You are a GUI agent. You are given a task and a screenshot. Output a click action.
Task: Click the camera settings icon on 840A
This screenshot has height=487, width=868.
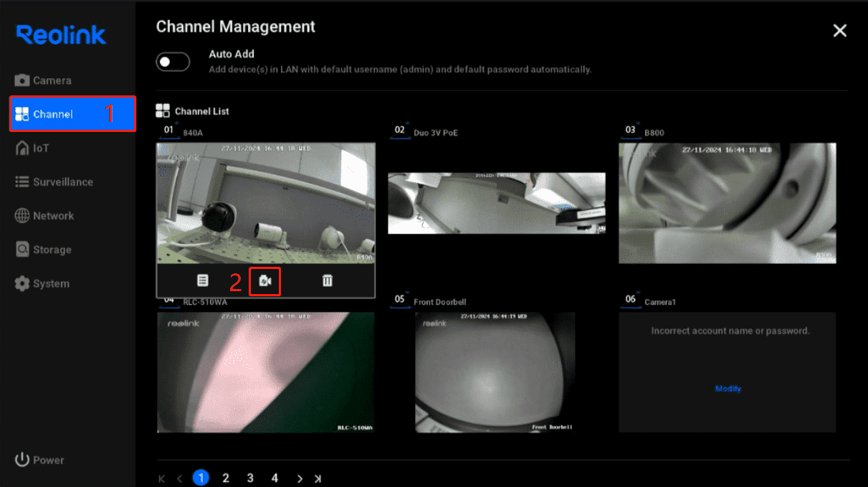point(264,281)
